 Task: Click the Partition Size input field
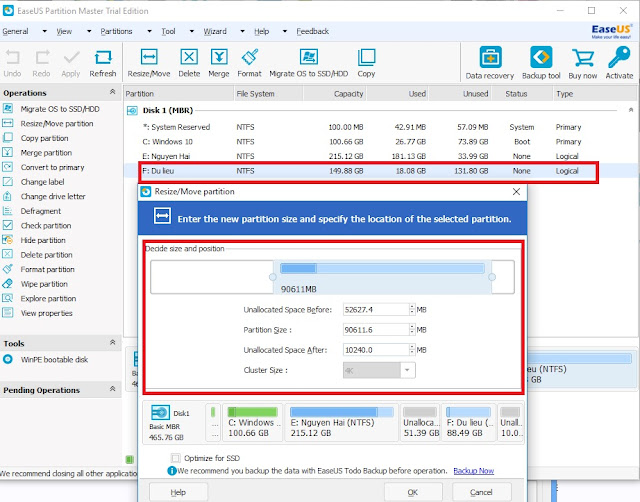[x=376, y=330]
